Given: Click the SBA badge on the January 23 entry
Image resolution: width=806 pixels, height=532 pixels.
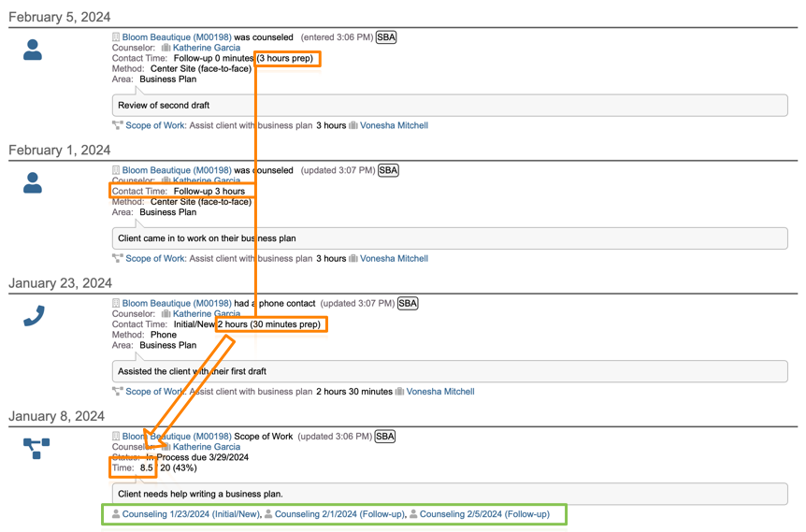Looking at the screenshot, I should coord(408,303).
